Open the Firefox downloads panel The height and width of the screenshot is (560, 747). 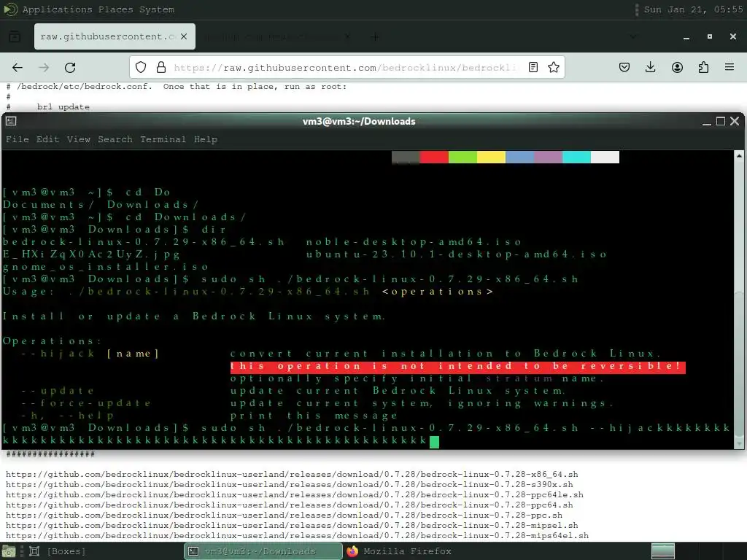point(650,67)
